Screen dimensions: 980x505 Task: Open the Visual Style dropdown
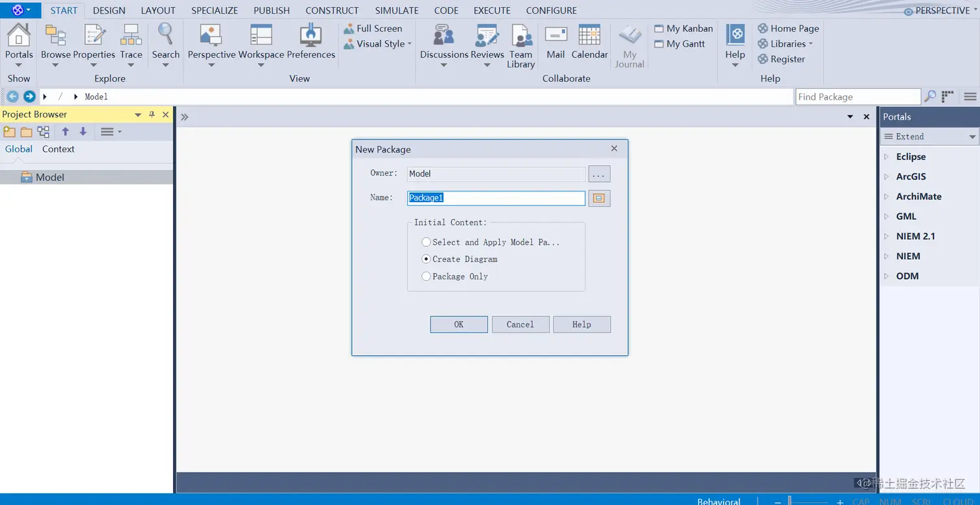click(x=378, y=44)
